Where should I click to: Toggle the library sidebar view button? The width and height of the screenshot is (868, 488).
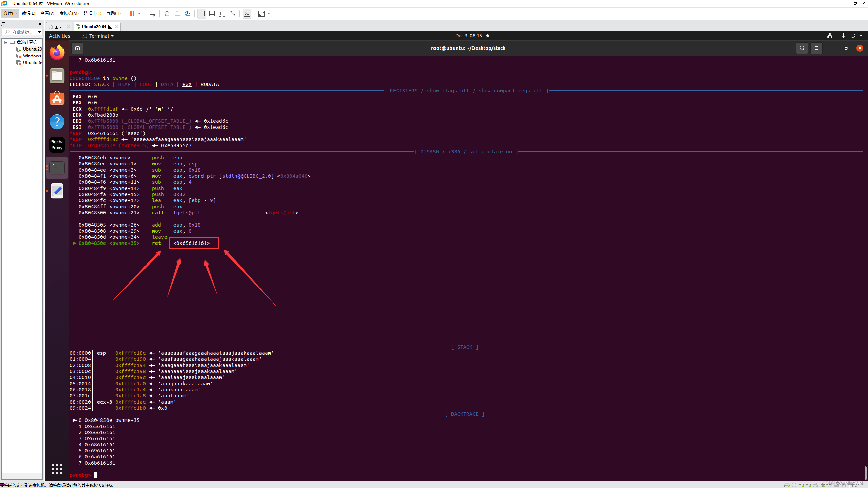click(202, 14)
